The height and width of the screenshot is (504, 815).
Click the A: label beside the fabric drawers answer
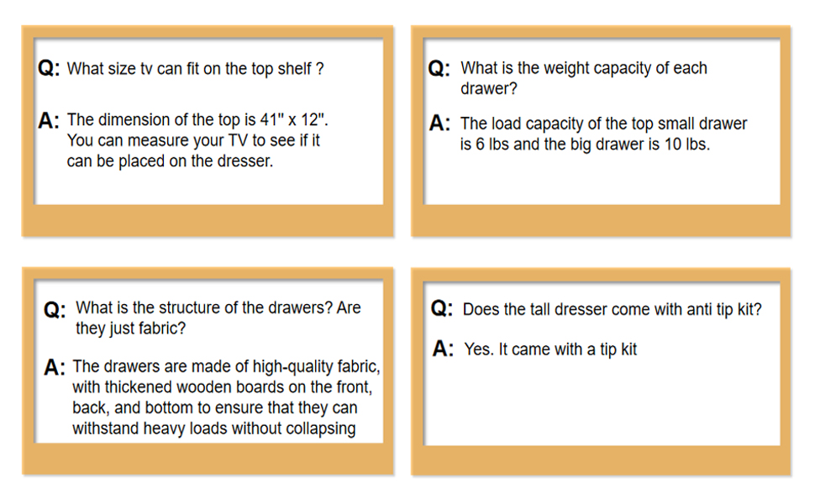[55, 368]
